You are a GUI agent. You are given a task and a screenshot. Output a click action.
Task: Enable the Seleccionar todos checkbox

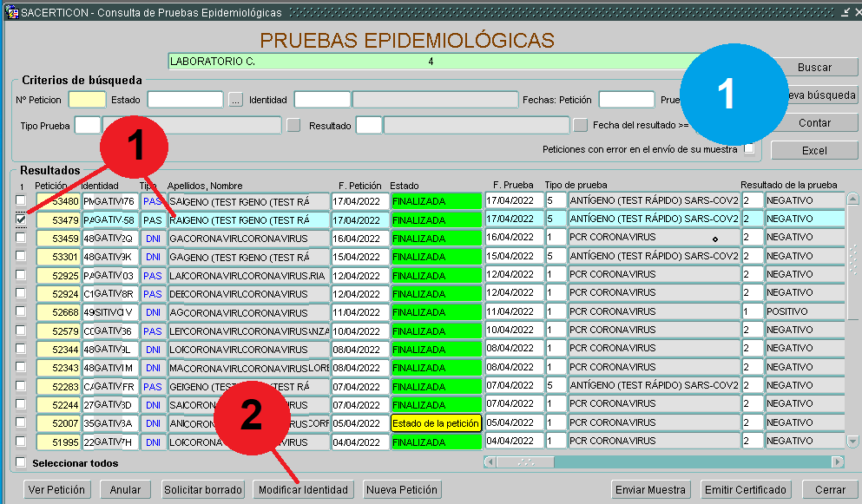click(22, 462)
